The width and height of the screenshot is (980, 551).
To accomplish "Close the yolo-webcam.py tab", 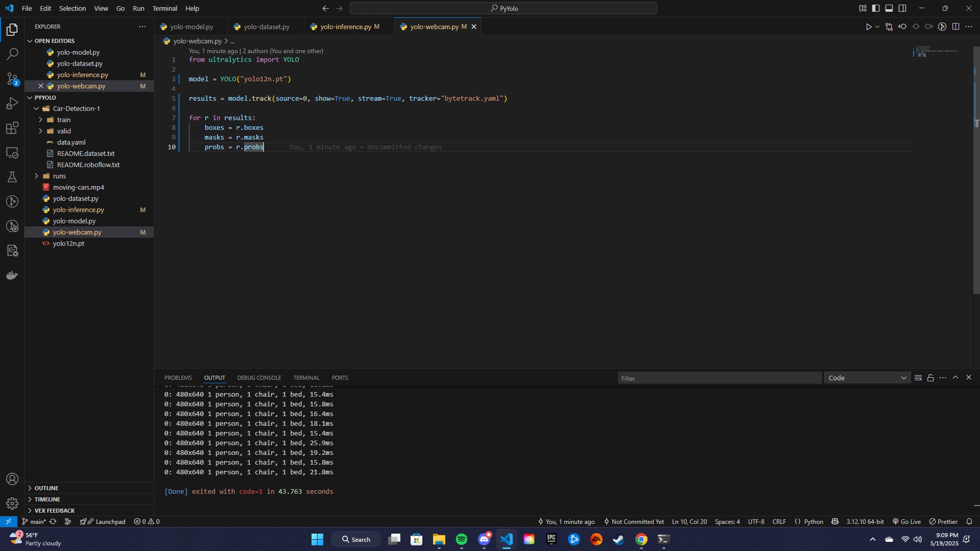I will coord(474,27).
